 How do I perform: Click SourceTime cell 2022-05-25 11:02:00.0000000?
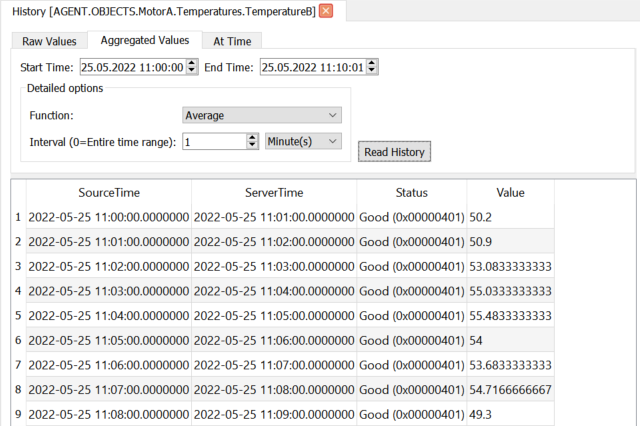tap(109, 267)
